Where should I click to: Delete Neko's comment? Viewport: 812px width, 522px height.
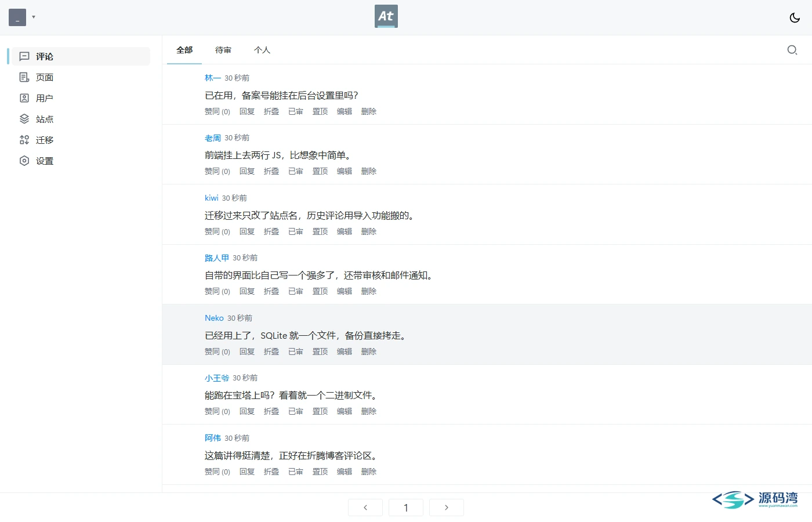[x=369, y=351]
